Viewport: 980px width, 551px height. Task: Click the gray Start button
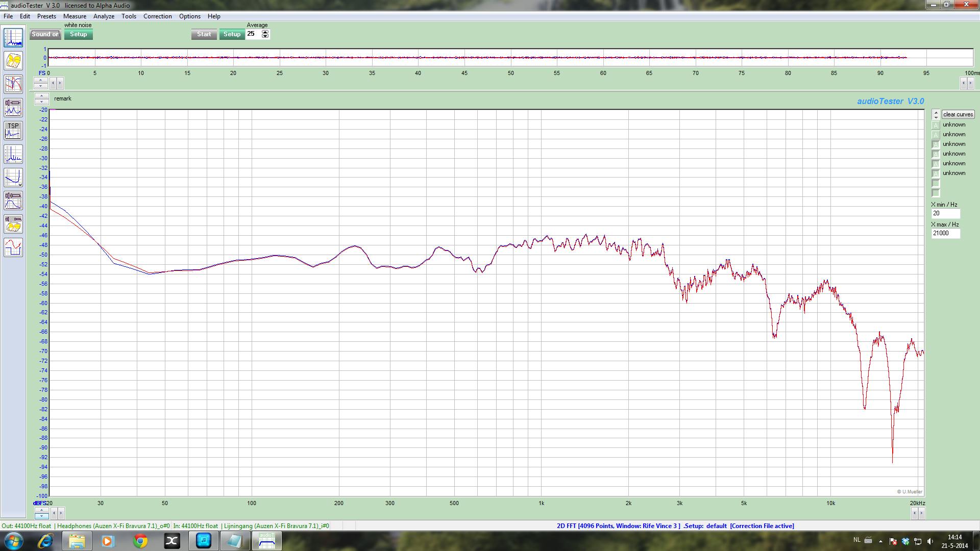click(x=204, y=34)
